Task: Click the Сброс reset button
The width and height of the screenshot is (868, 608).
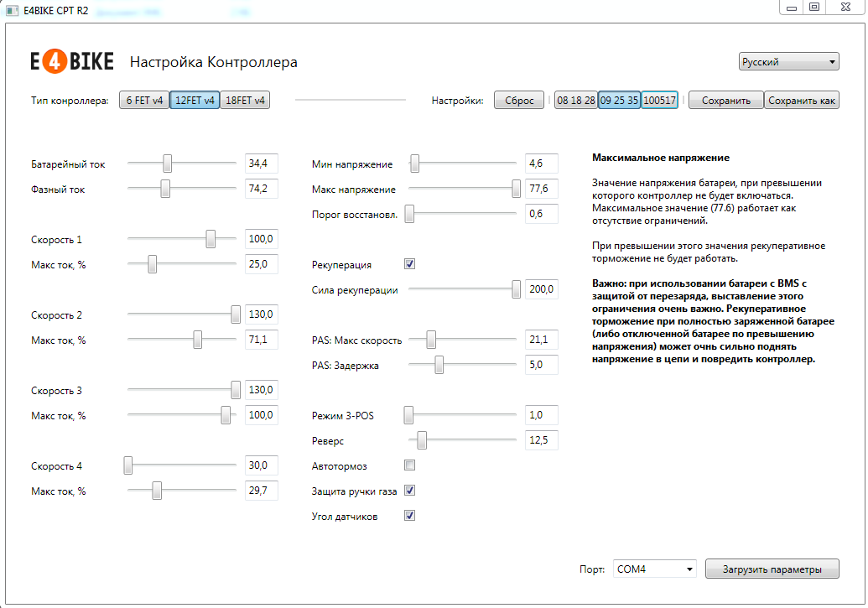Action: [x=519, y=101]
